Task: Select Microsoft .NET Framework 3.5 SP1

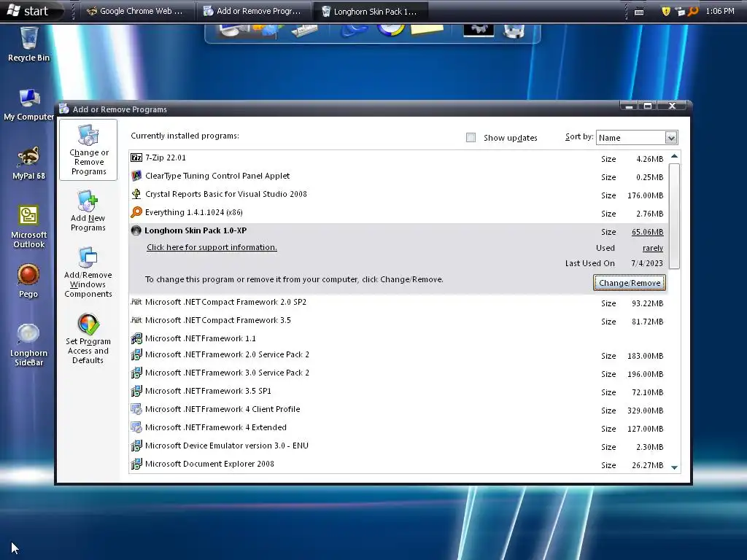Action: 398,392
